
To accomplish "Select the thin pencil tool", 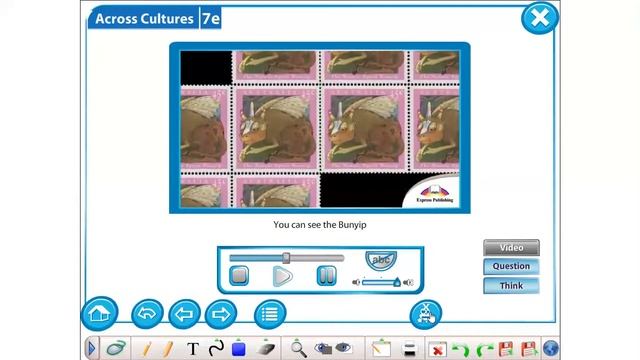I will pos(147,349).
